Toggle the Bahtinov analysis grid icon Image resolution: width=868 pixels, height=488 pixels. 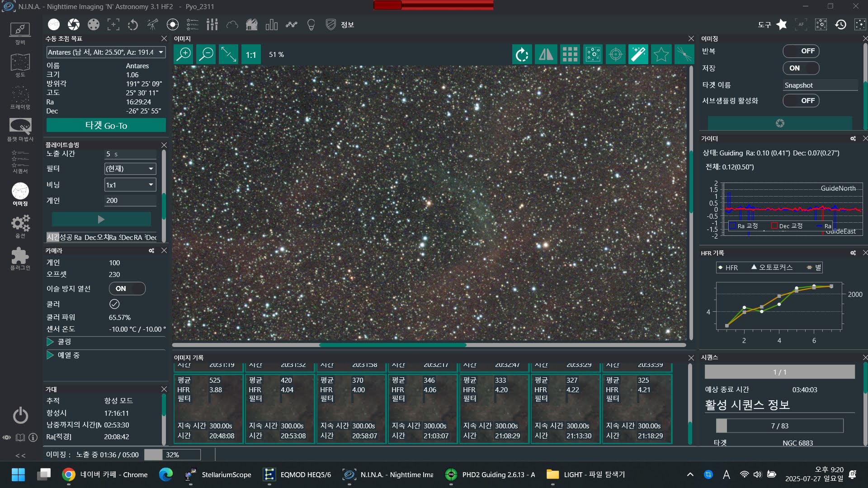[570, 55]
